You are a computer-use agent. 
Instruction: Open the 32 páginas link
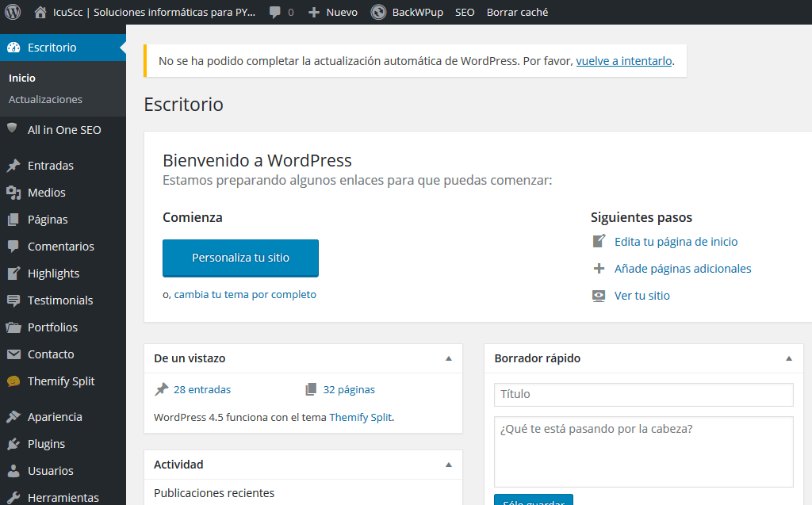pyautogui.click(x=349, y=389)
